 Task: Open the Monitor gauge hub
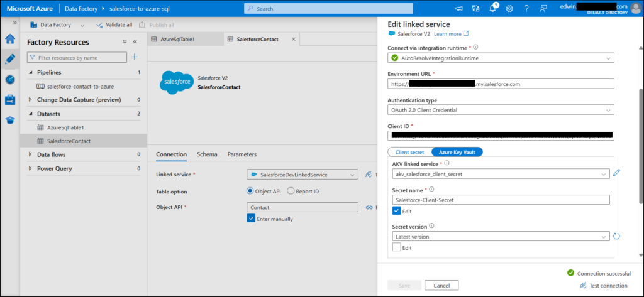click(x=10, y=80)
